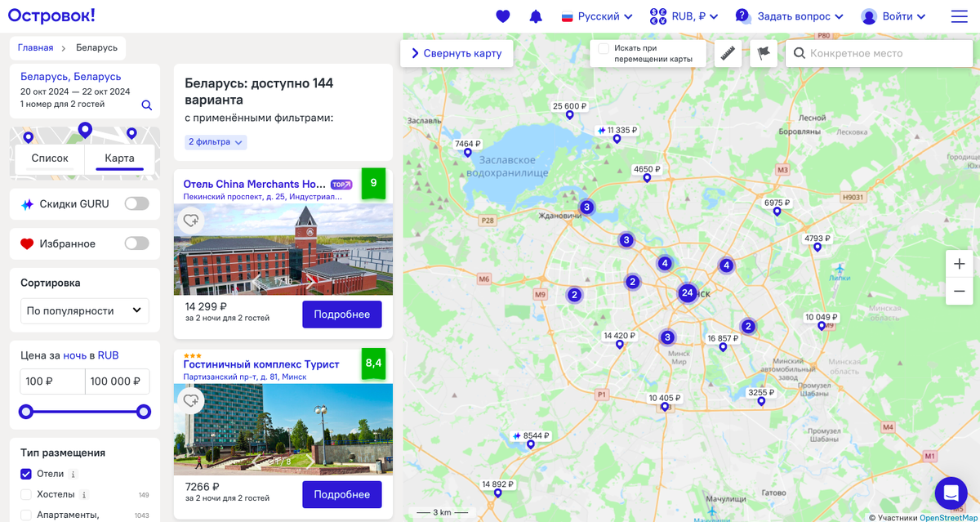This screenshot has width=980, height=522.
Task: Click Подробнее for China Merchants hotel
Action: coord(341,315)
